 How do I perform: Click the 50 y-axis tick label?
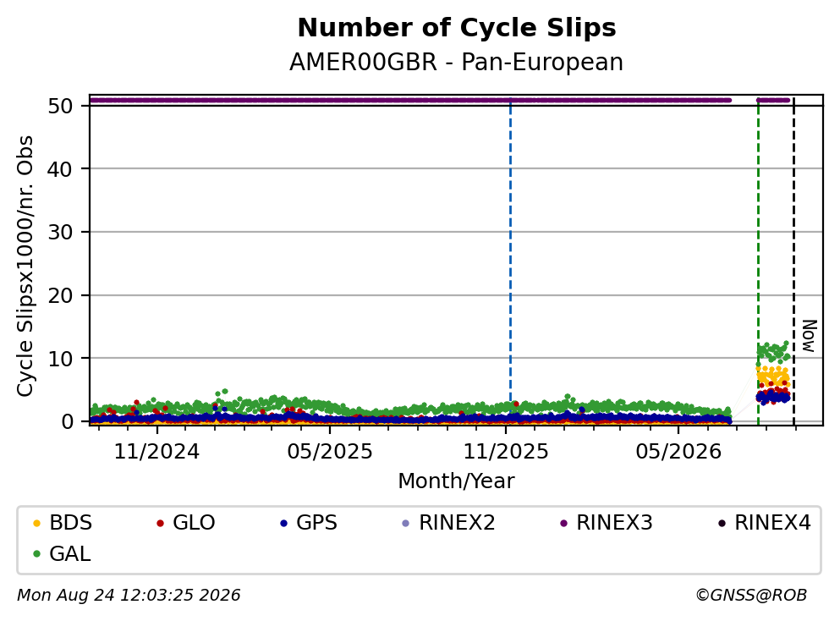60,106
